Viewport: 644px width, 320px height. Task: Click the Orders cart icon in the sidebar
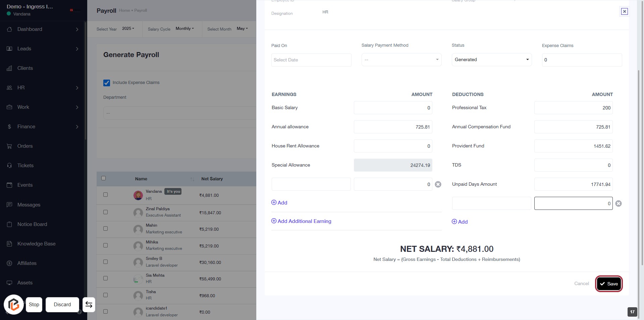tap(9, 146)
